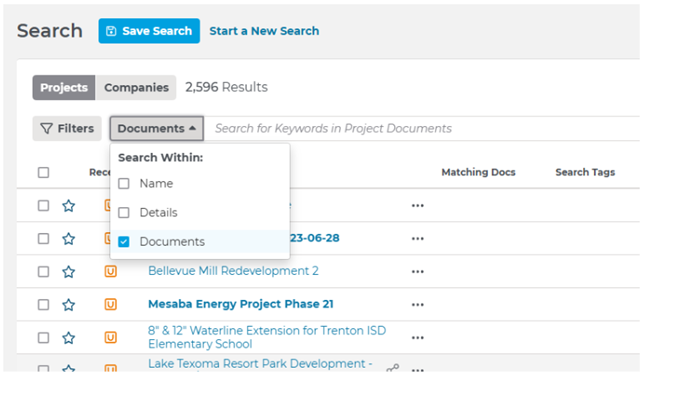The width and height of the screenshot is (700, 396).
Task: Open more options for Bellevue Mill Redevelopment 2
Action: click(x=418, y=271)
